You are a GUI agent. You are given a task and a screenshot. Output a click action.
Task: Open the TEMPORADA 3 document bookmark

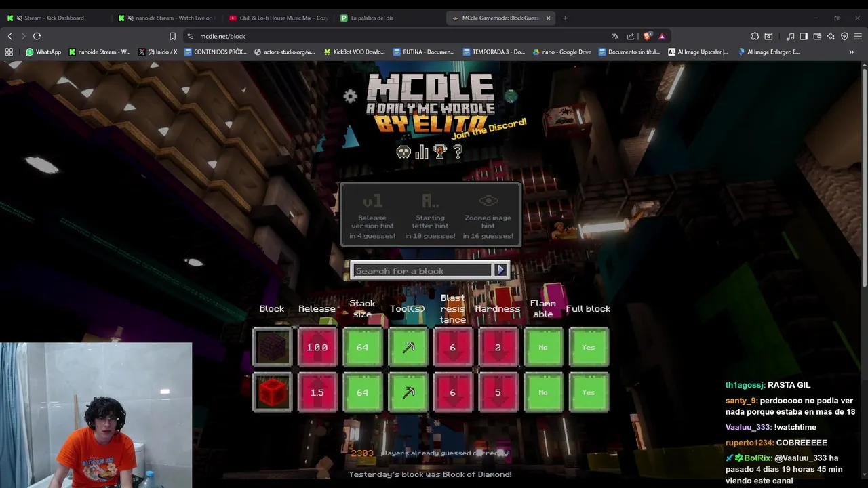pyautogui.click(x=494, y=52)
